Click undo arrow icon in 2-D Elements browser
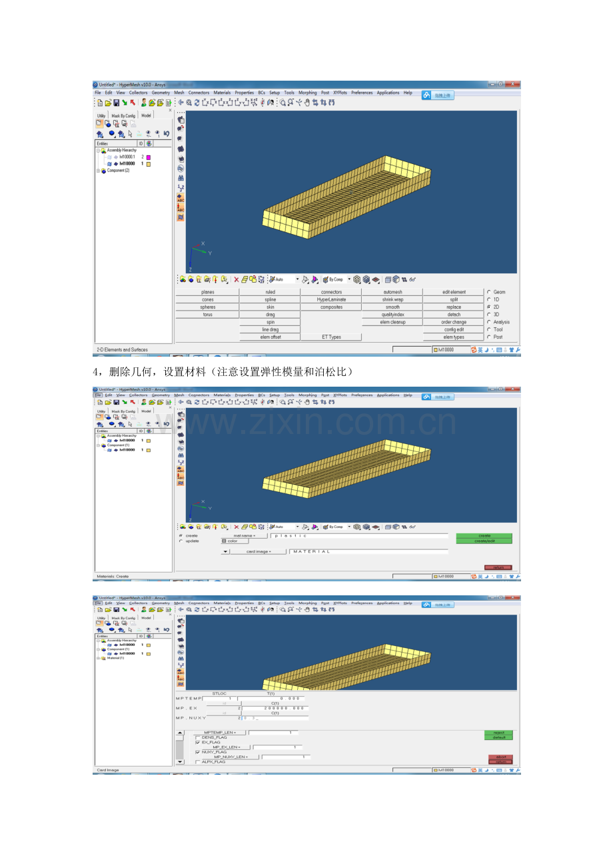This screenshot has width=613, height=868. (167, 133)
